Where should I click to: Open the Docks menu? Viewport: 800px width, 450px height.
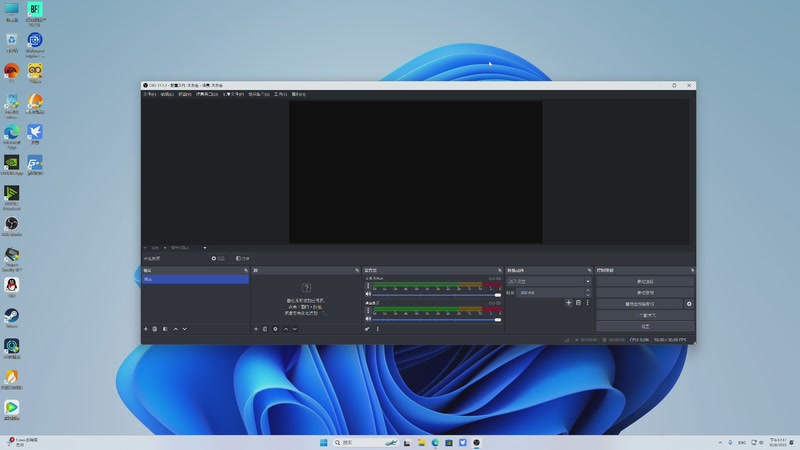(207, 94)
